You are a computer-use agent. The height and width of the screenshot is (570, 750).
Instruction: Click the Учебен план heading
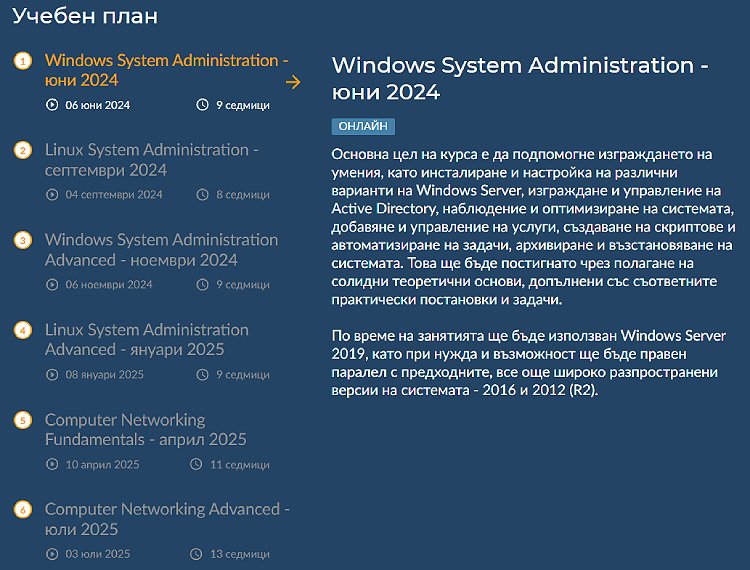click(85, 16)
